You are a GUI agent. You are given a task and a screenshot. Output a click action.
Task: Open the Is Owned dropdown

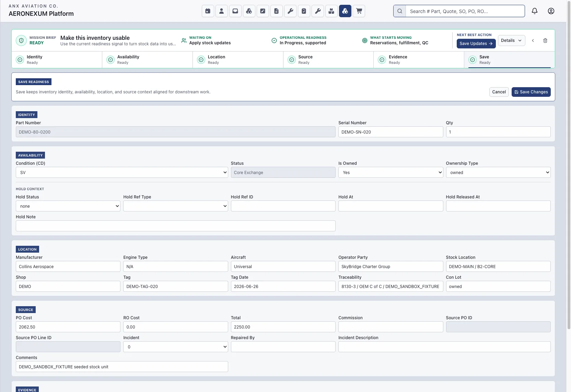(391, 172)
